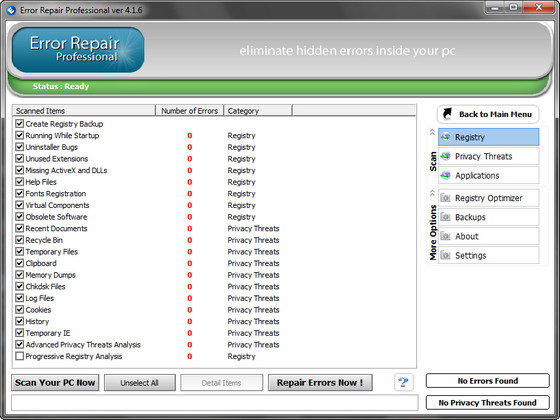Click the Registry Optimizer gear icon
Screen dimensions: 560x420
pyautogui.click(x=445, y=198)
